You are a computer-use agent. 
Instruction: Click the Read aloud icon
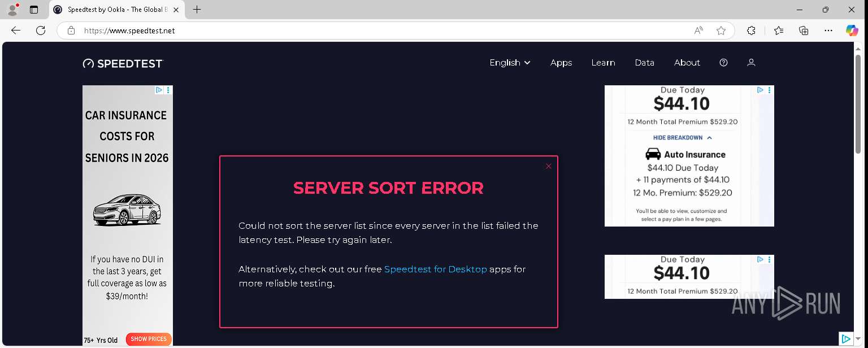click(698, 31)
